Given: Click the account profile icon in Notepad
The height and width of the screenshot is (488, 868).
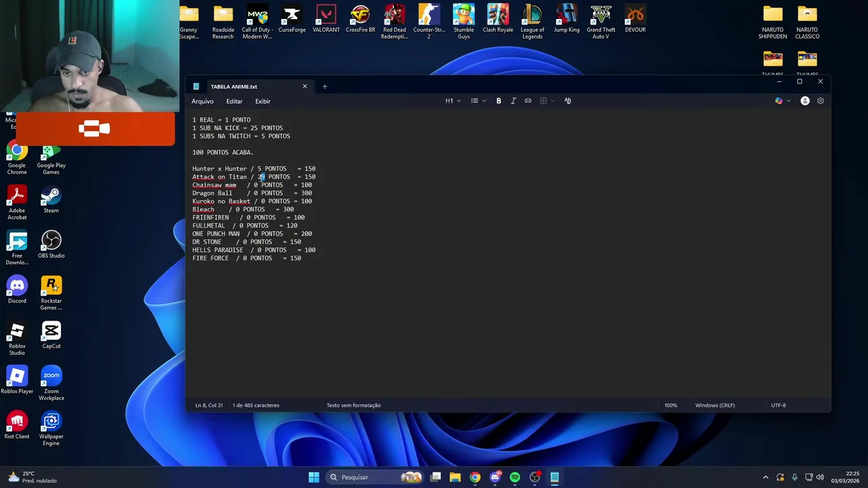Looking at the screenshot, I should click(805, 101).
